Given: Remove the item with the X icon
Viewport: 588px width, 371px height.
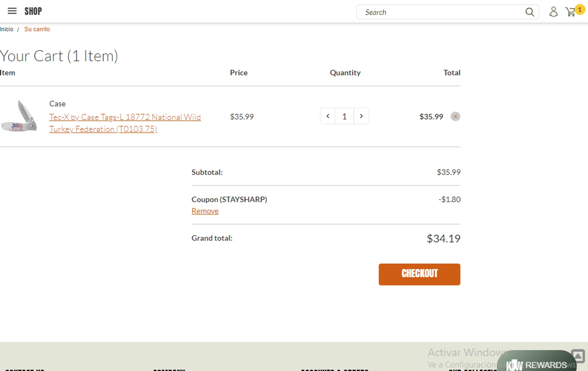Looking at the screenshot, I should [x=455, y=116].
